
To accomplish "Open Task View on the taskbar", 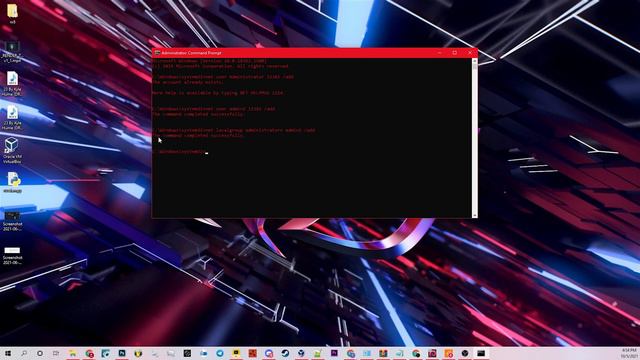I will click(56, 353).
